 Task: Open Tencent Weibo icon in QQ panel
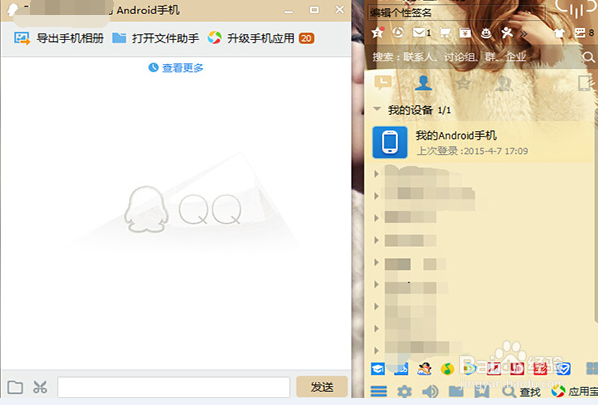coord(398,33)
